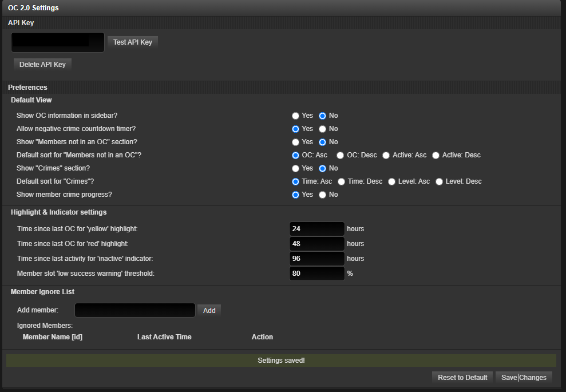566x392 pixels.
Task: Select Active: Desc sort option
Action: click(x=436, y=155)
